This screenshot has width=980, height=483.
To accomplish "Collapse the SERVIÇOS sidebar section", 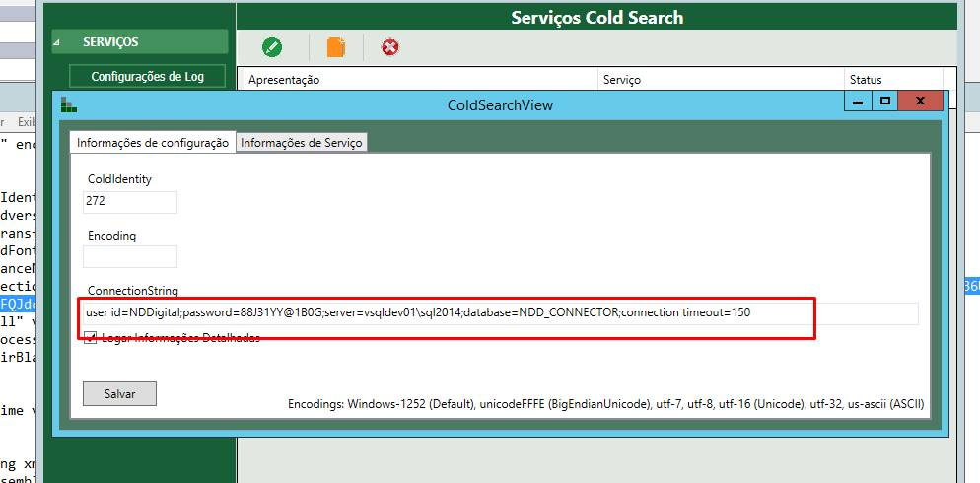I will point(56,42).
